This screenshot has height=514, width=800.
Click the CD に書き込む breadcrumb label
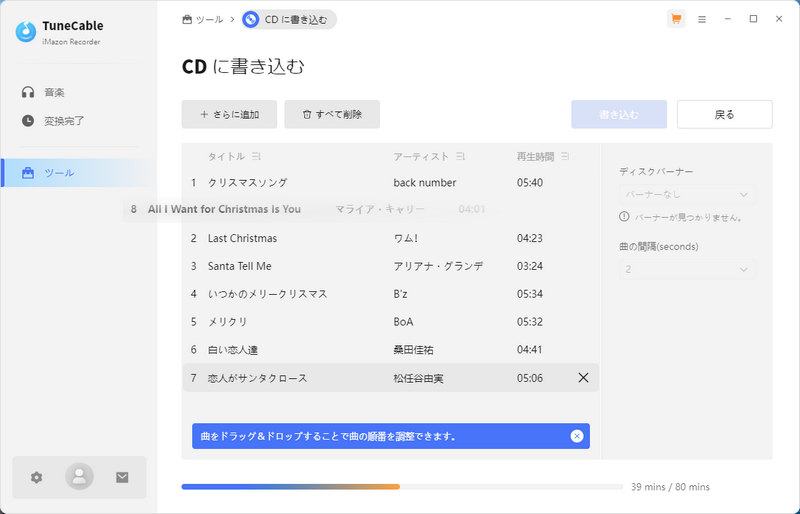pyautogui.click(x=296, y=19)
